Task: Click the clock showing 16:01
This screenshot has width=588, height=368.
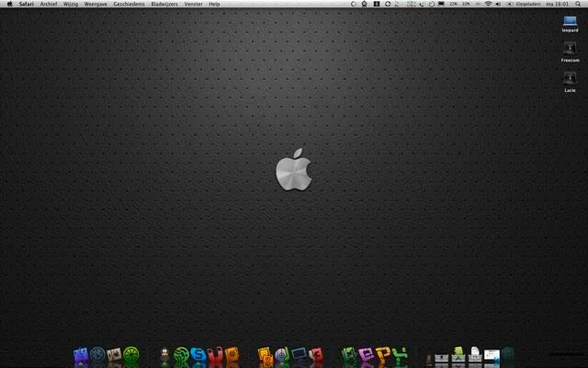Action: click(558, 4)
